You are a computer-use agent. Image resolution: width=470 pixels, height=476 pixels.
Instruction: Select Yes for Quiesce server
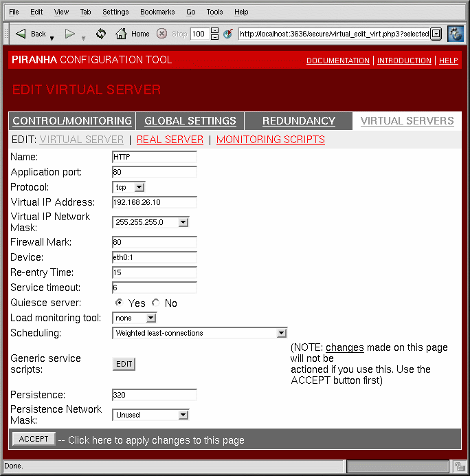pyautogui.click(x=119, y=303)
